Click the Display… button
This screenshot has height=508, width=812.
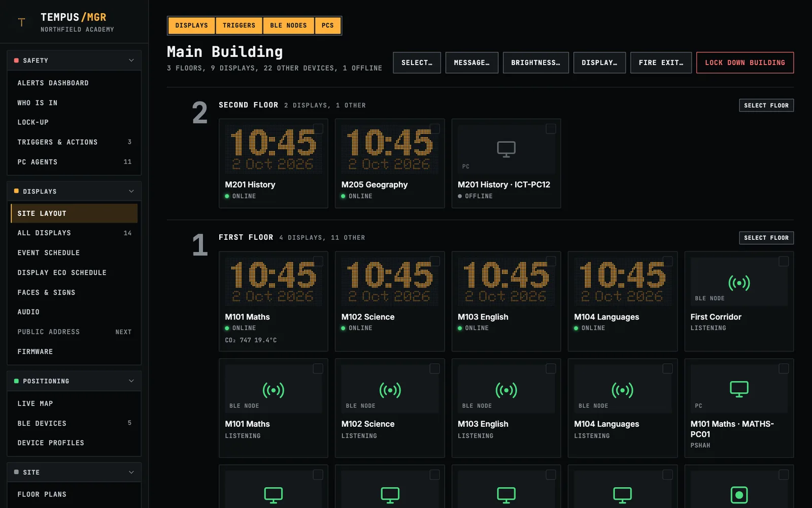(x=599, y=62)
